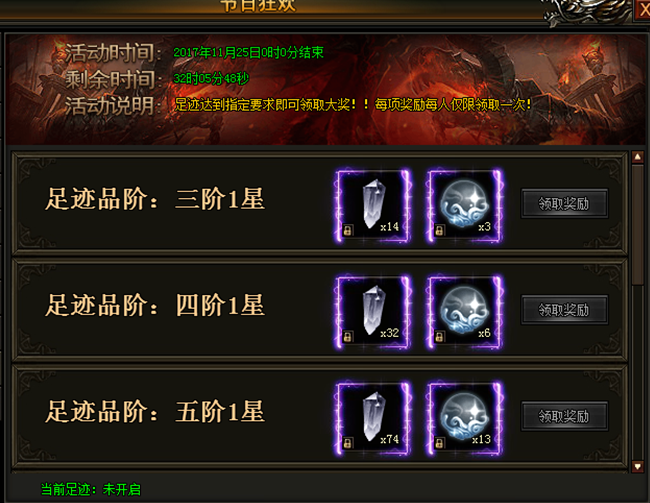The width and height of the screenshot is (650, 503).
Task: Click the 足迹品阶:五阶1星 row label
Action: [x=155, y=411]
